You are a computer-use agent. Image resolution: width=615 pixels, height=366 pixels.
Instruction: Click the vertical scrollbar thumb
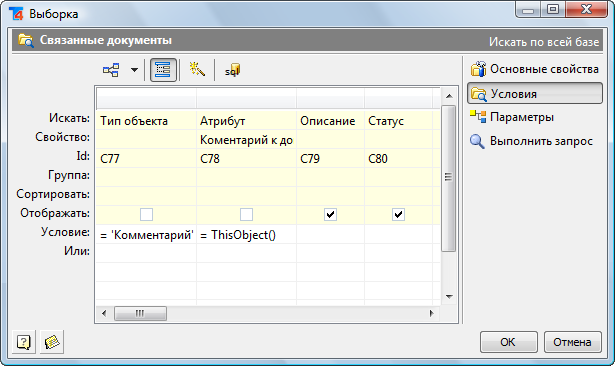(x=449, y=178)
